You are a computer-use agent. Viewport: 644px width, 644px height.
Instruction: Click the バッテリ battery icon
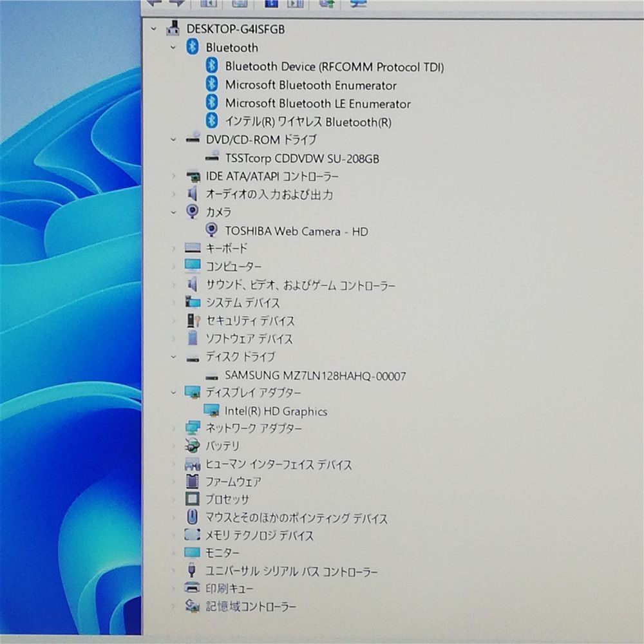coord(192,446)
